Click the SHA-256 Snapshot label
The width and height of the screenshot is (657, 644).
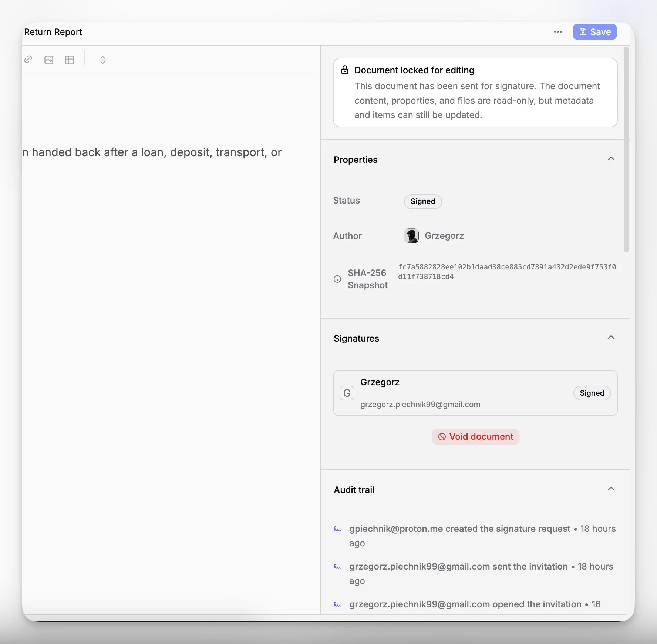click(x=368, y=279)
